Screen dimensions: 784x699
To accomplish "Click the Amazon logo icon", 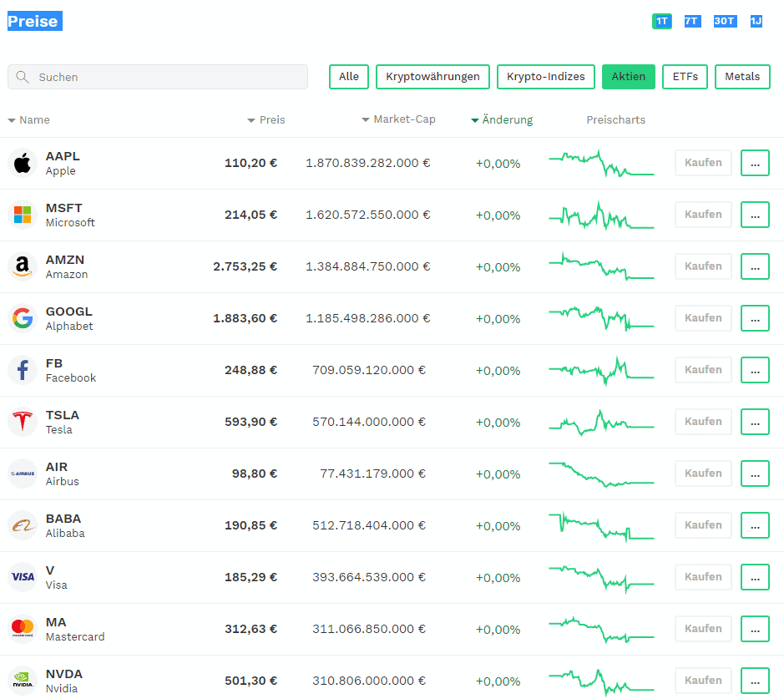I will (x=23, y=266).
